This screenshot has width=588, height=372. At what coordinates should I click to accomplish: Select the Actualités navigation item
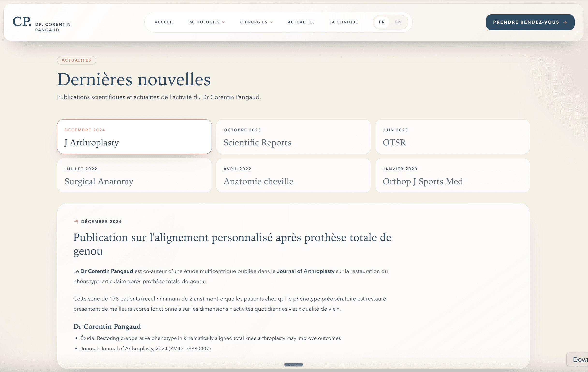[x=301, y=22]
